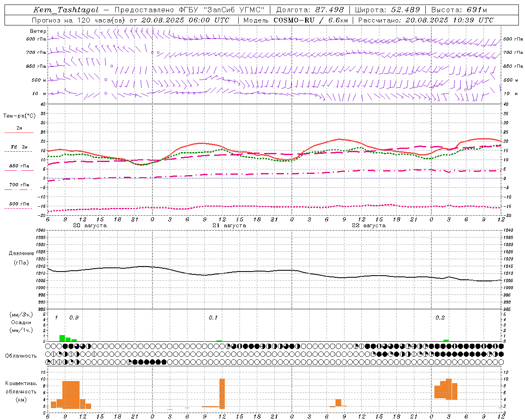Viewport: 525px width, 420px height.
Task: Click the 'ФГБУ "ЗапСиб УГМС"' provider text
Action: click(x=222, y=10)
